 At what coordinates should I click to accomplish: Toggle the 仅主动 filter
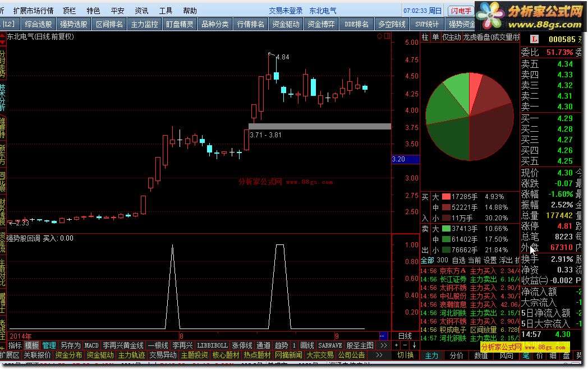451,37
